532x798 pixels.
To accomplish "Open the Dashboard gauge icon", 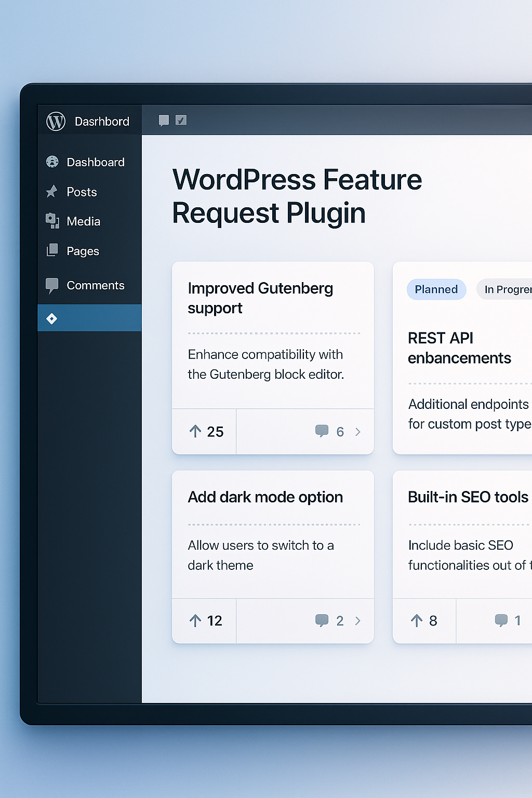I will [52, 162].
